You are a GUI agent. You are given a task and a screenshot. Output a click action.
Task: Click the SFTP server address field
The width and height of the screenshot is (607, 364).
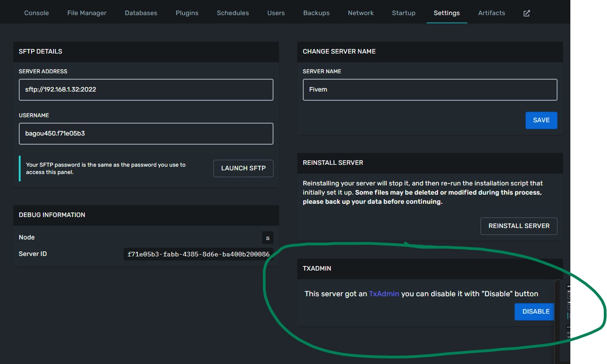146,90
